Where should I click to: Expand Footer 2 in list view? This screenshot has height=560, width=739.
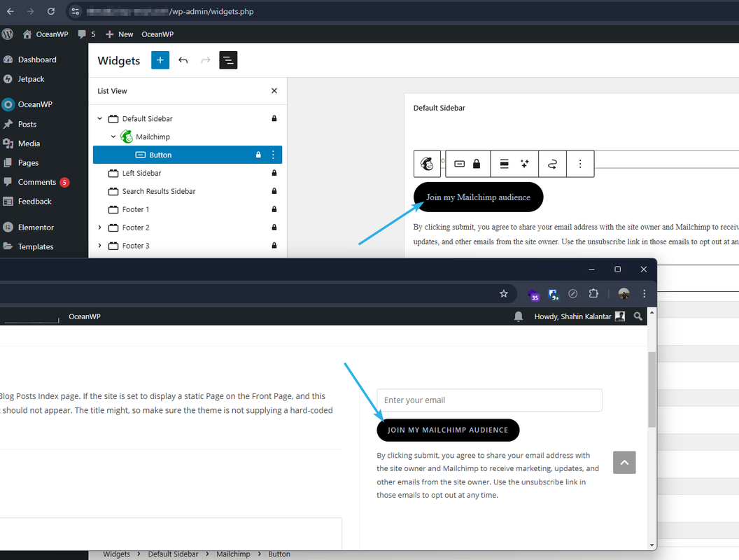[x=99, y=227]
